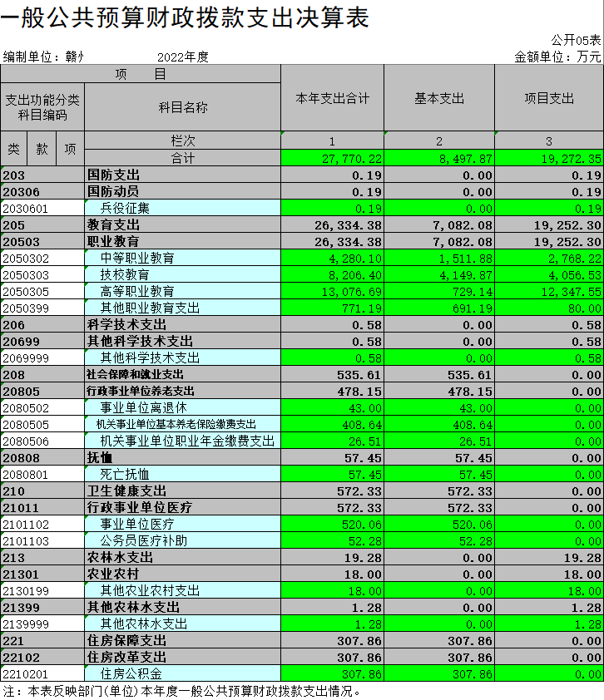Click the 19,272.35 project expenditure total cell

549,158
